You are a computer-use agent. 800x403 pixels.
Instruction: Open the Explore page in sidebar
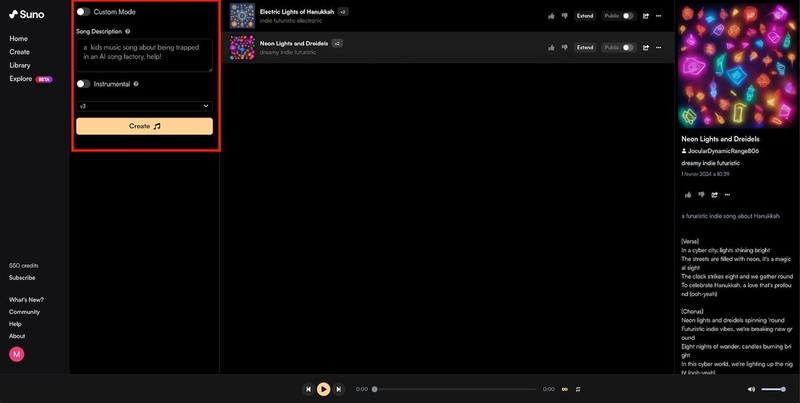pyautogui.click(x=21, y=78)
